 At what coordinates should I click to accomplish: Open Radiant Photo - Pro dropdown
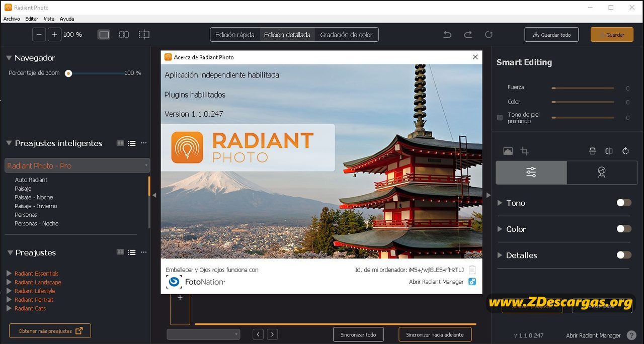point(77,165)
